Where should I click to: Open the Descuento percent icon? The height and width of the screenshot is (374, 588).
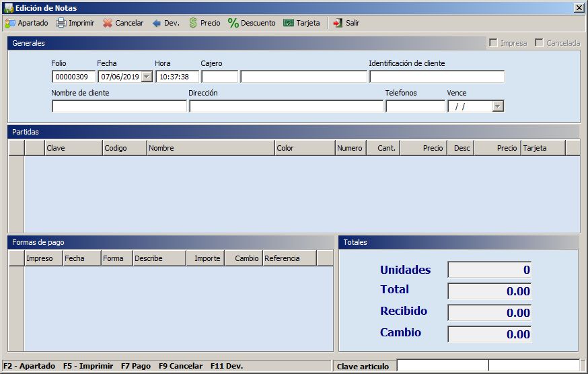click(233, 23)
